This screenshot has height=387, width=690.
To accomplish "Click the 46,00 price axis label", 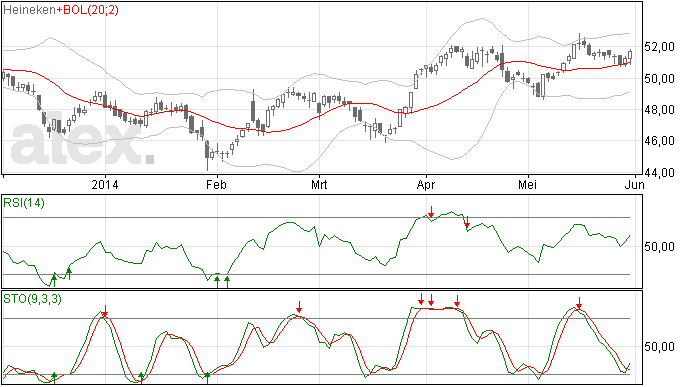I will pos(659,141).
